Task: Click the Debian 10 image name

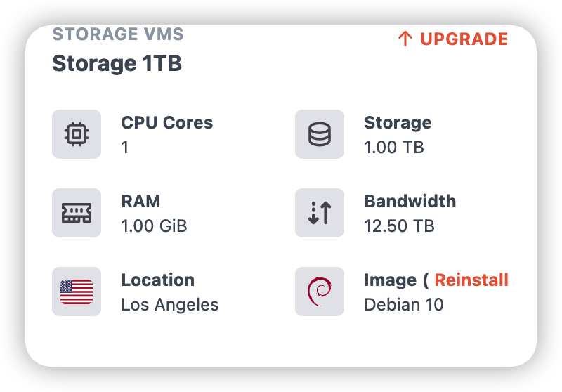Action: tap(404, 305)
